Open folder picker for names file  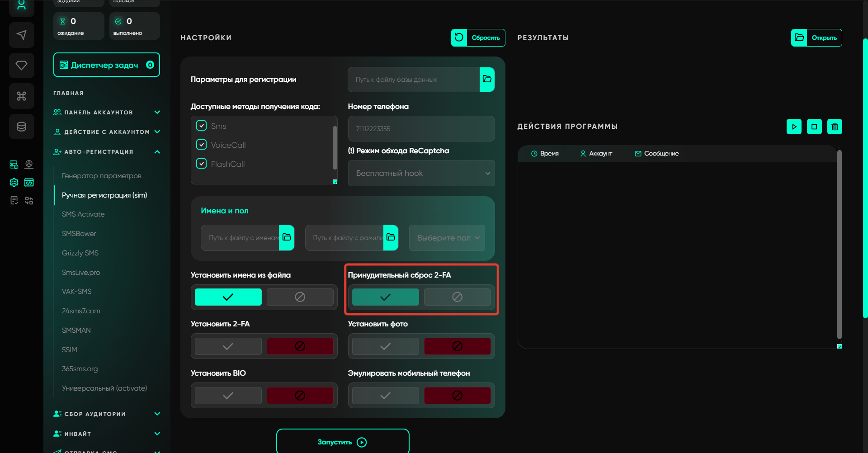(287, 237)
